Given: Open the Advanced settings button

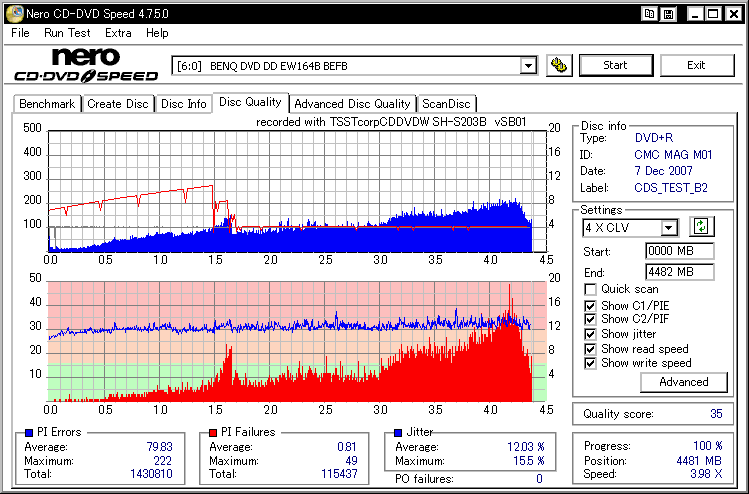Looking at the screenshot, I should (x=683, y=382).
